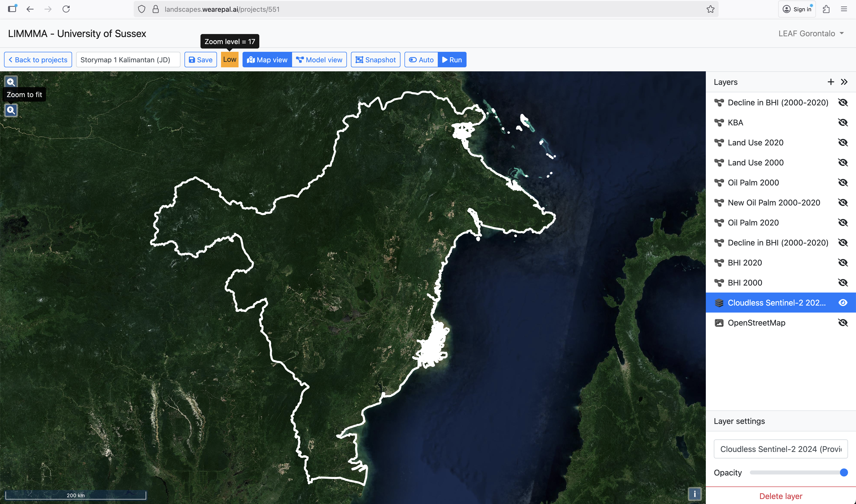Open the browser extensions icon
The height and width of the screenshot is (504, 856).
pos(826,9)
